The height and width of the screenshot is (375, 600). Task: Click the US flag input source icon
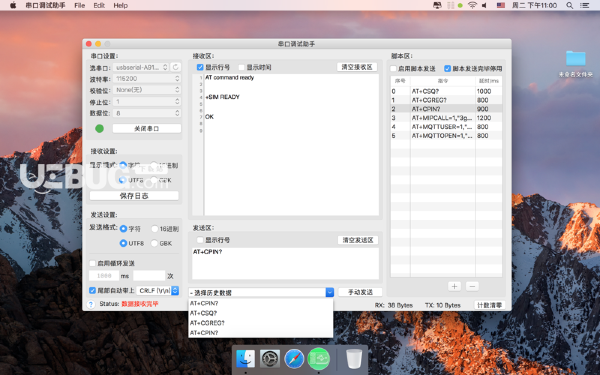(x=501, y=5)
